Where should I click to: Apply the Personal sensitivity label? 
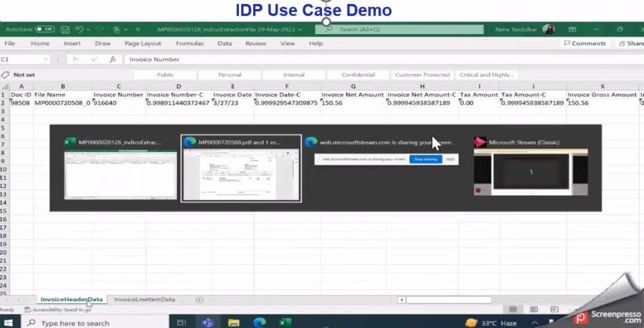click(x=230, y=75)
